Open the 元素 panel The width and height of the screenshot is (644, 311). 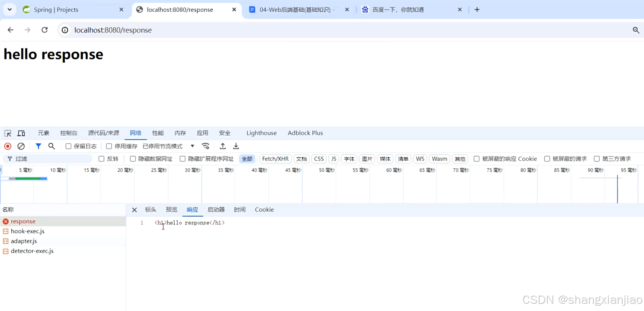click(x=44, y=133)
